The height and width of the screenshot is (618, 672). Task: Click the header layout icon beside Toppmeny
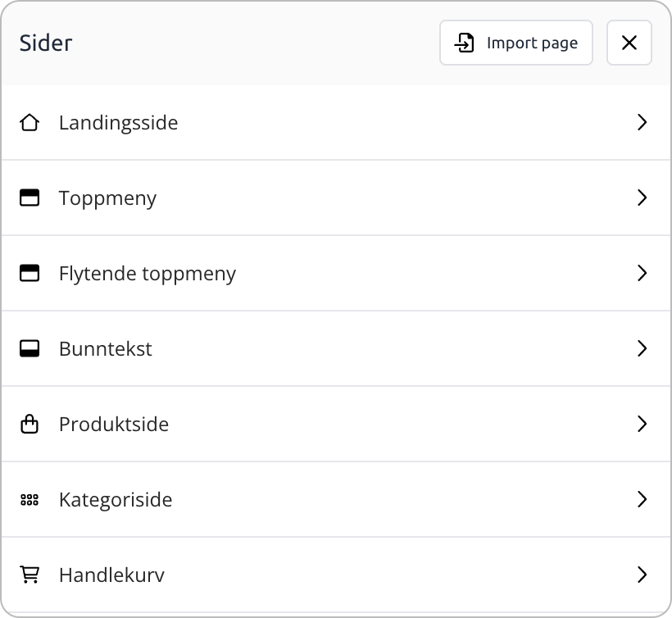coord(30,198)
